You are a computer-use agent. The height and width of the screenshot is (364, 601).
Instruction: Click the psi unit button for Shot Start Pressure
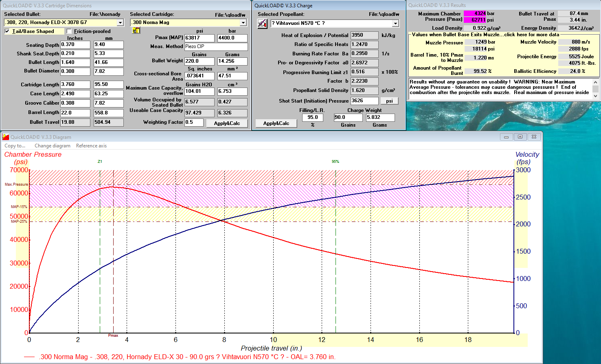pos(389,101)
